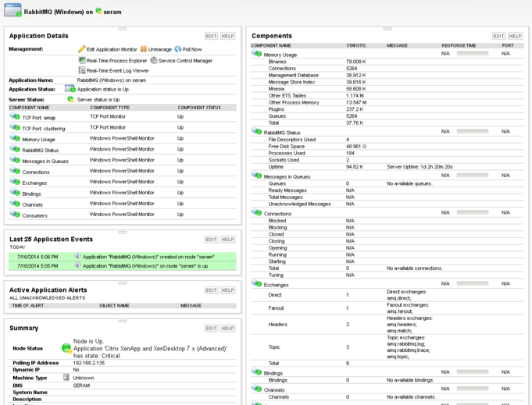Click the Real-Time Process Explorer icon
Screen dimensions: 532x405
[x=82, y=60]
